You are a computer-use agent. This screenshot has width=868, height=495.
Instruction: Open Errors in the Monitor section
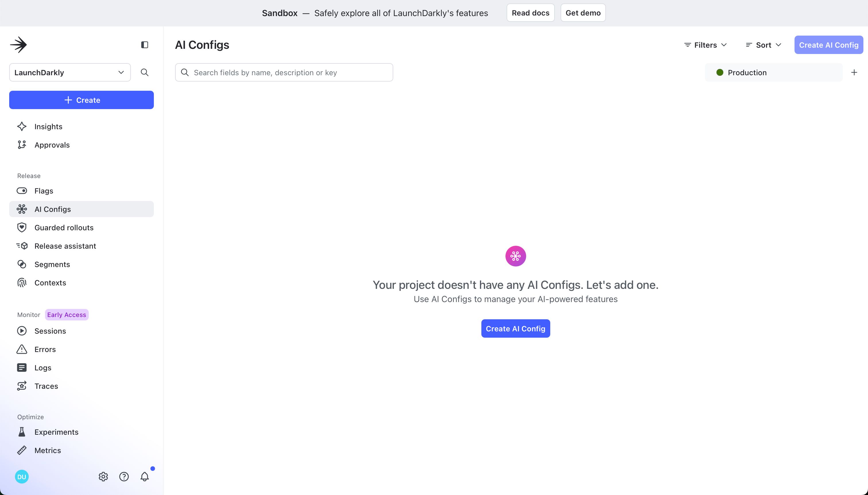pos(82,349)
